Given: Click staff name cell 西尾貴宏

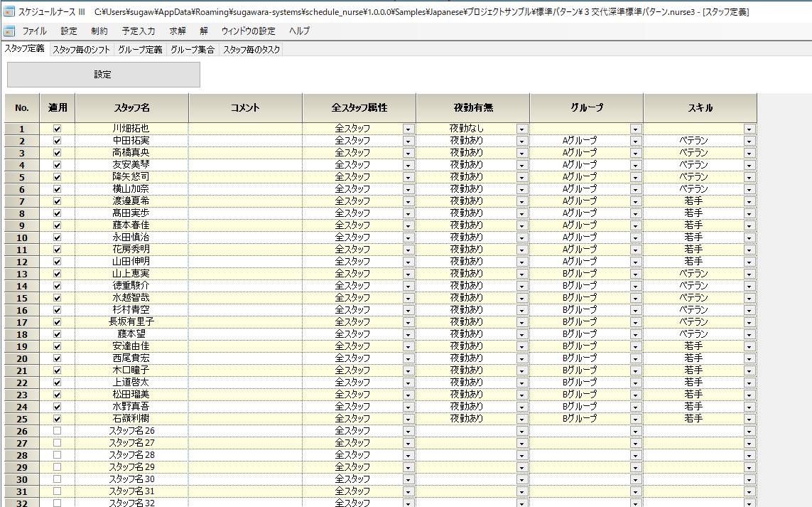Looking at the screenshot, I should 131,358.
